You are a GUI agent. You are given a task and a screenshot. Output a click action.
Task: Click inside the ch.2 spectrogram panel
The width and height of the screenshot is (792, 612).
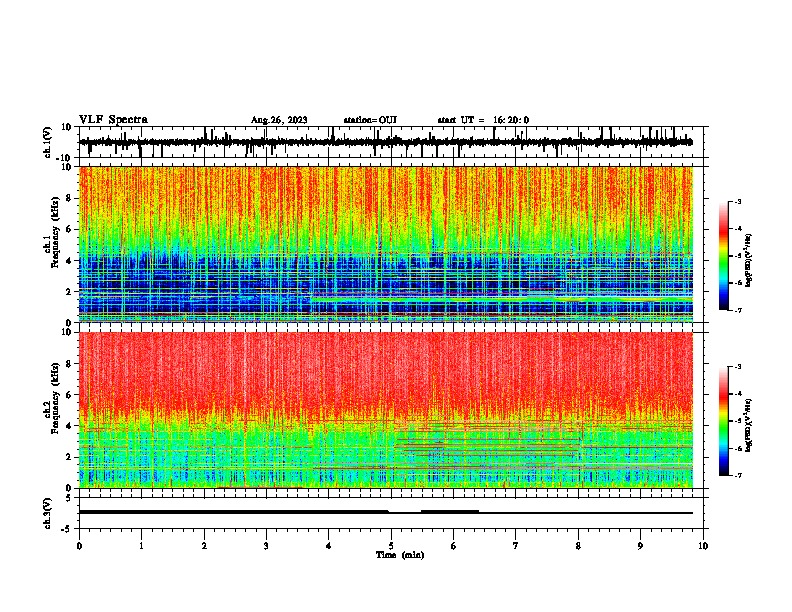tap(385, 410)
